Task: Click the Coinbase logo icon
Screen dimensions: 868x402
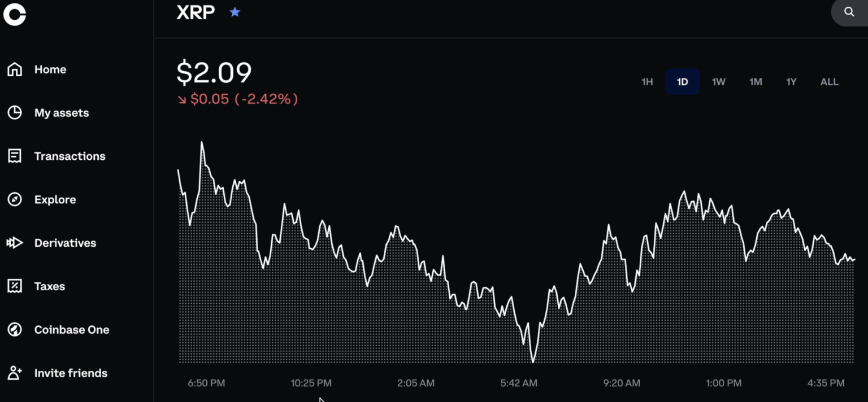Action: point(15,14)
